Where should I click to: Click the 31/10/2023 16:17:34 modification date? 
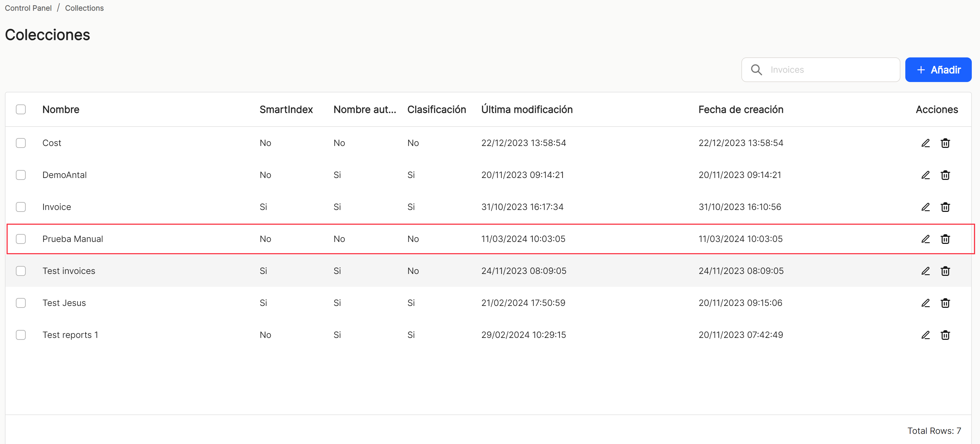(x=522, y=207)
